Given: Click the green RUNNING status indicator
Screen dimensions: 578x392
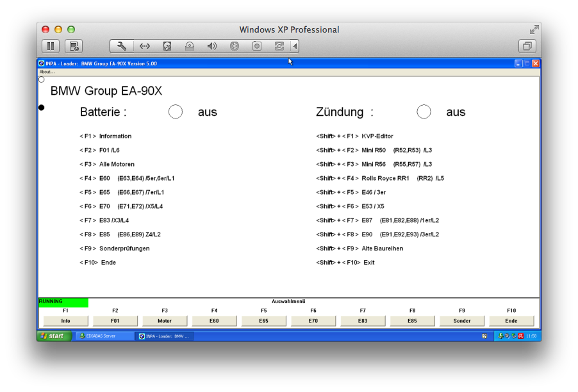Looking at the screenshot, I should (x=63, y=302).
